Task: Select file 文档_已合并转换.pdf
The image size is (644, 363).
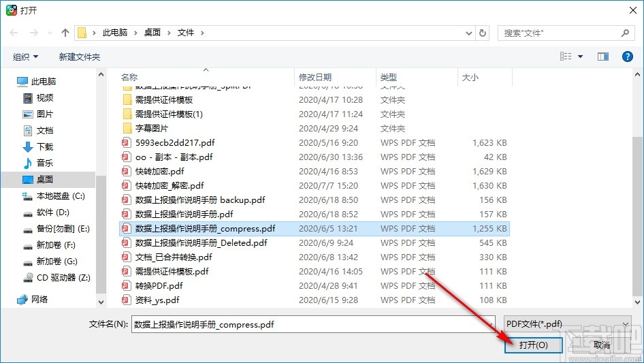Action: click(174, 257)
